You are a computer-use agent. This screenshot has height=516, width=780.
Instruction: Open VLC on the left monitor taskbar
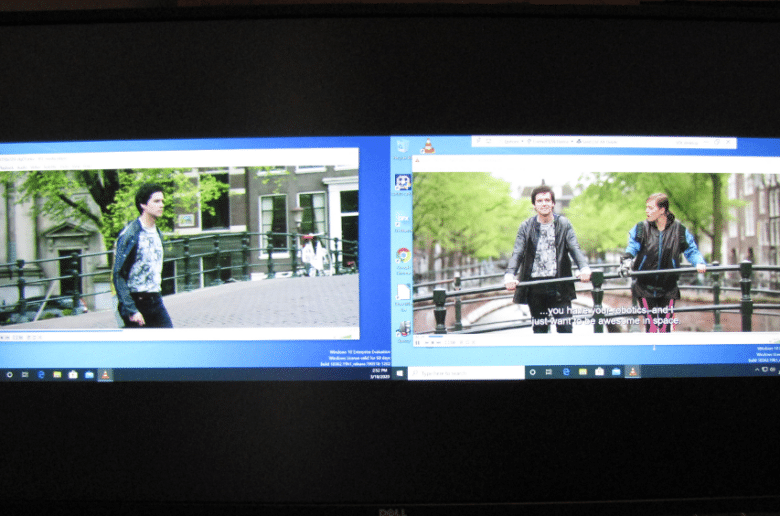click(105, 375)
